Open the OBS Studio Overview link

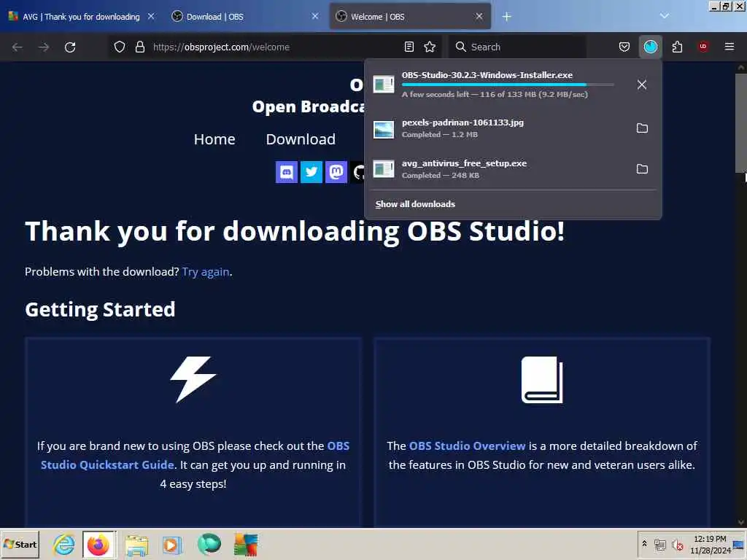pyautogui.click(x=467, y=446)
